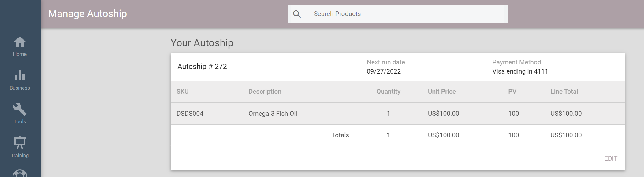Open the Training presentation board icon

20,143
